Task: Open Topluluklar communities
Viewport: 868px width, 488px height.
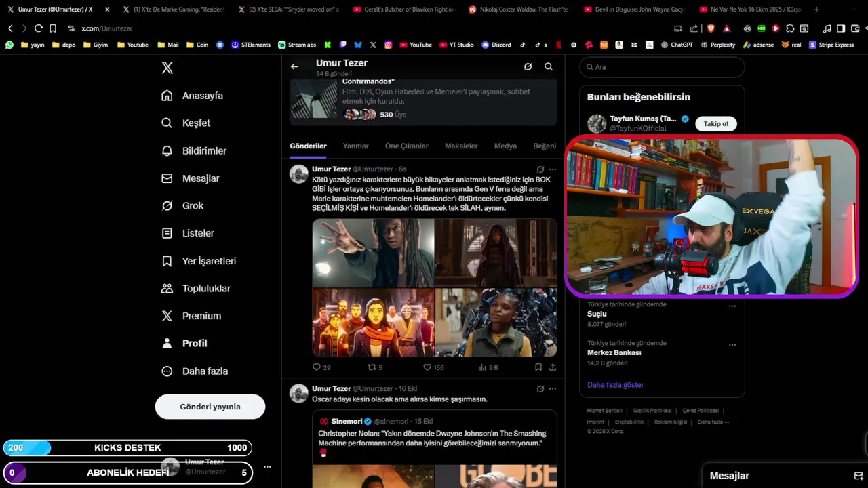Action: (x=196, y=288)
